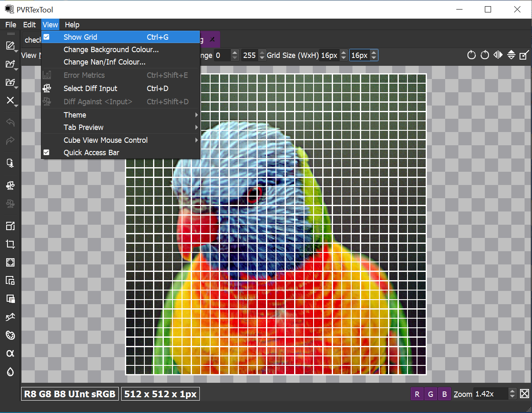Click the Open texture folder icon
The width and height of the screenshot is (532, 413).
coord(10,64)
